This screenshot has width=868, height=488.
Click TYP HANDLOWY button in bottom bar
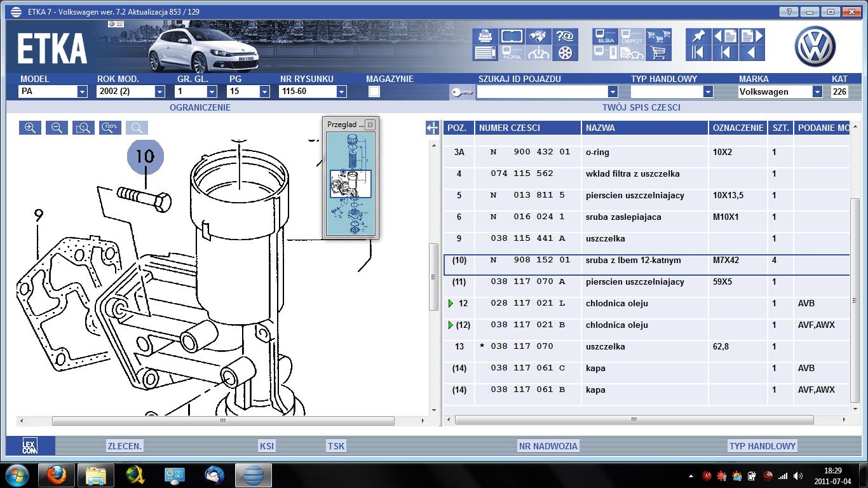762,446
